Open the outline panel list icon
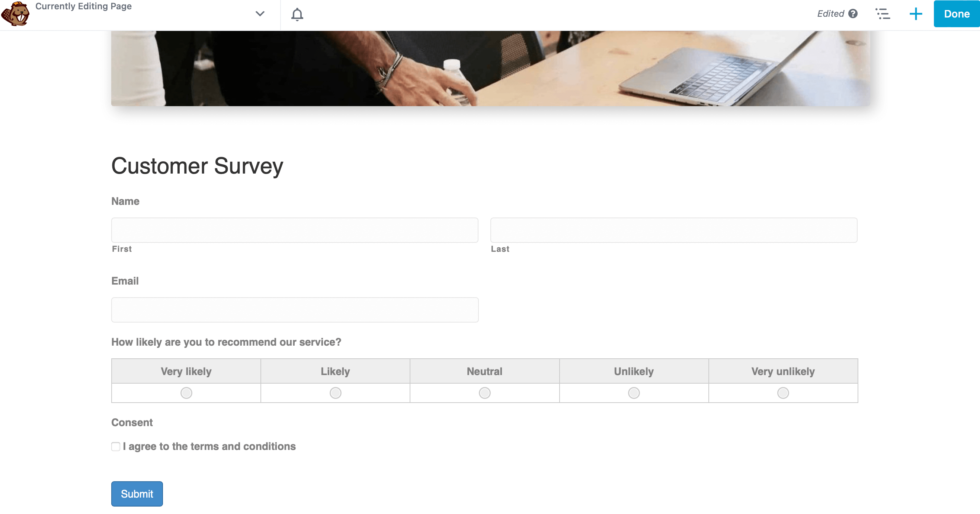 click(883, 14)
